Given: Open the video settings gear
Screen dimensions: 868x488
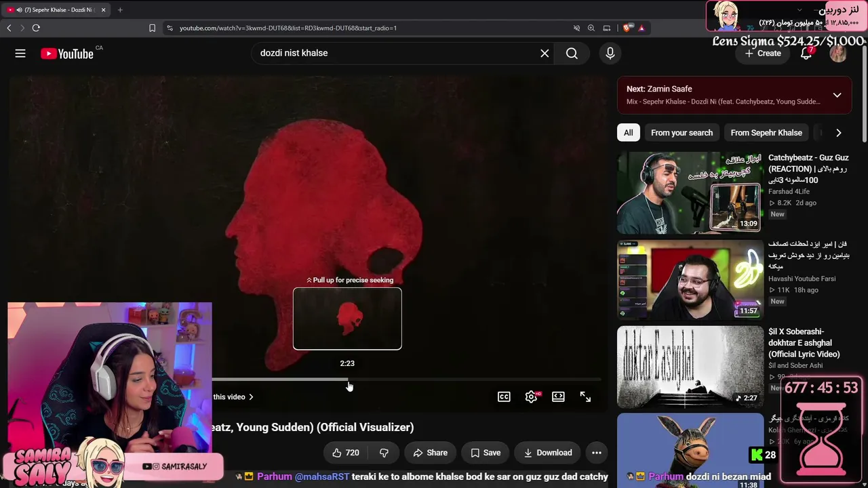Looking at the screenshot, I should (531, 397).
